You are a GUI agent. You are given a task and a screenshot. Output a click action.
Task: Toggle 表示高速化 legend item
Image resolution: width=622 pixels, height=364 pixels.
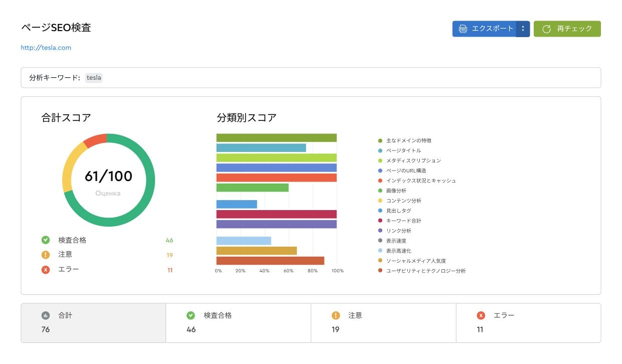394,251
